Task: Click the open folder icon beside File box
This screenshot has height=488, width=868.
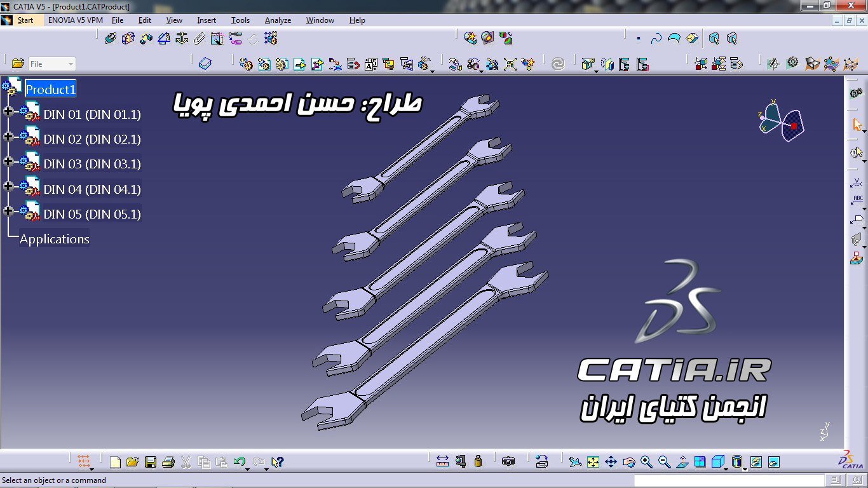Action: coord(18,64)
